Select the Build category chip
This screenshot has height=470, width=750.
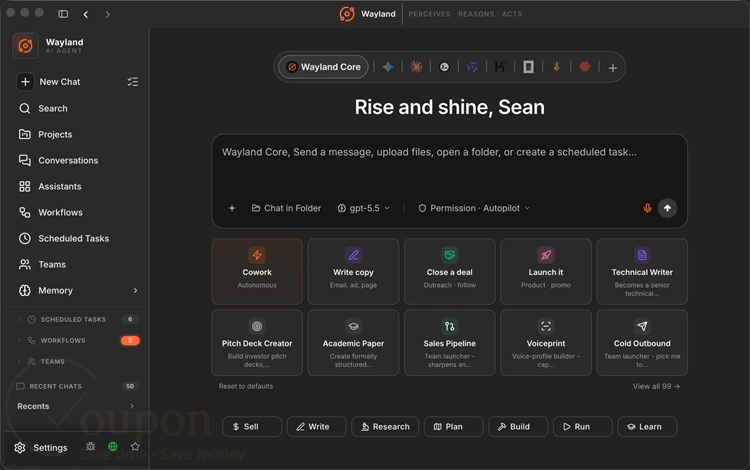[518, 426]
